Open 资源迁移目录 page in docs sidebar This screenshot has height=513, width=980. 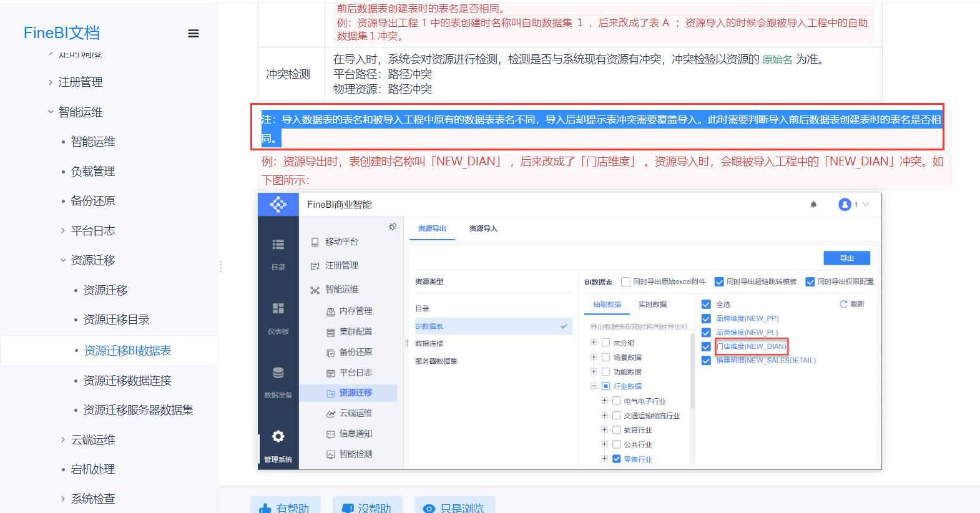point(117,320)
